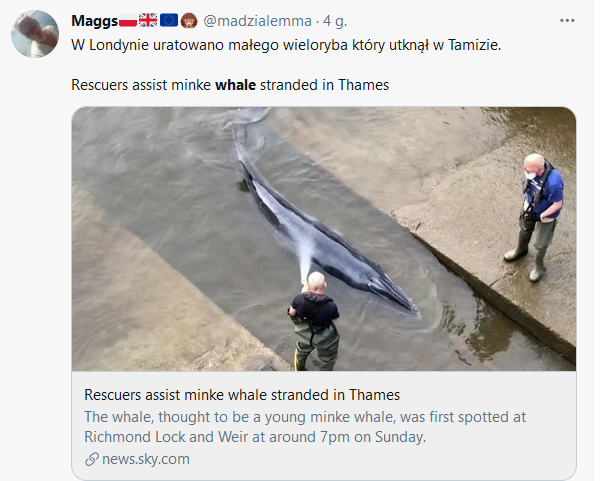
Task: Click the UK flag emoji in name
Action: pos(148,20)
